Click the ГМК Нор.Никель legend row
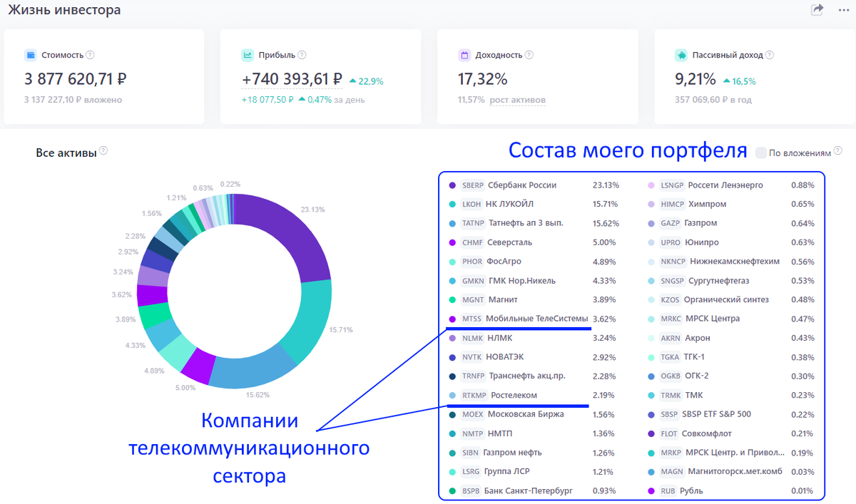This screenshot has width=856, height=504. (534, 280)
